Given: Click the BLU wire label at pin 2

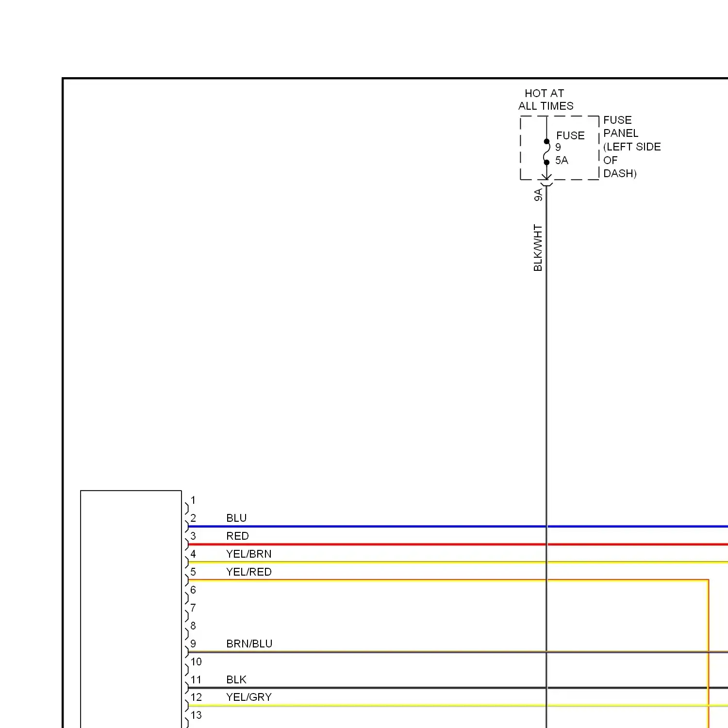Looking at the screenshot, I should click(x=236, y=518).
